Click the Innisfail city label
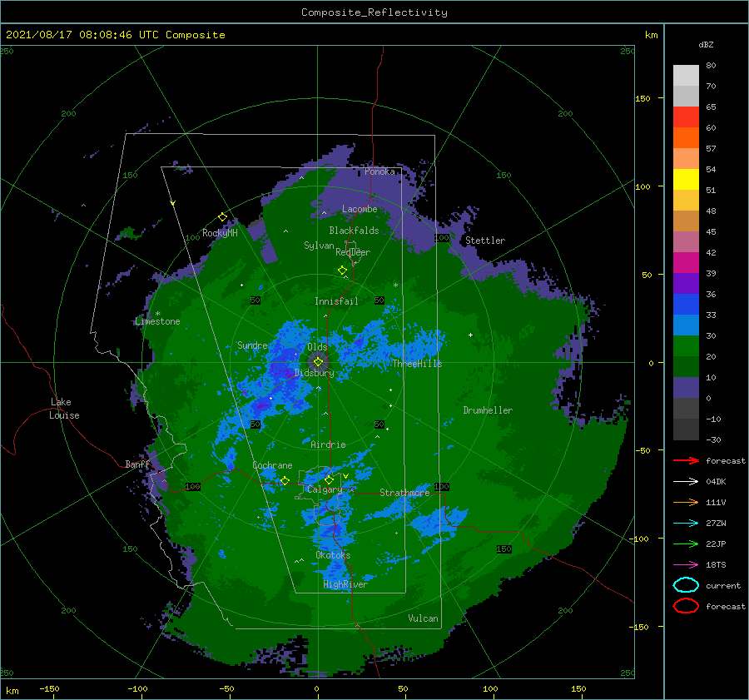This screenshot has height=700, width=749. (336, 301)
